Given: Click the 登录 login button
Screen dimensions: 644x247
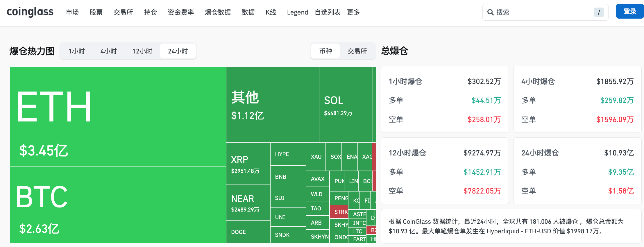Looking at the screenshot, I should 630,11.
